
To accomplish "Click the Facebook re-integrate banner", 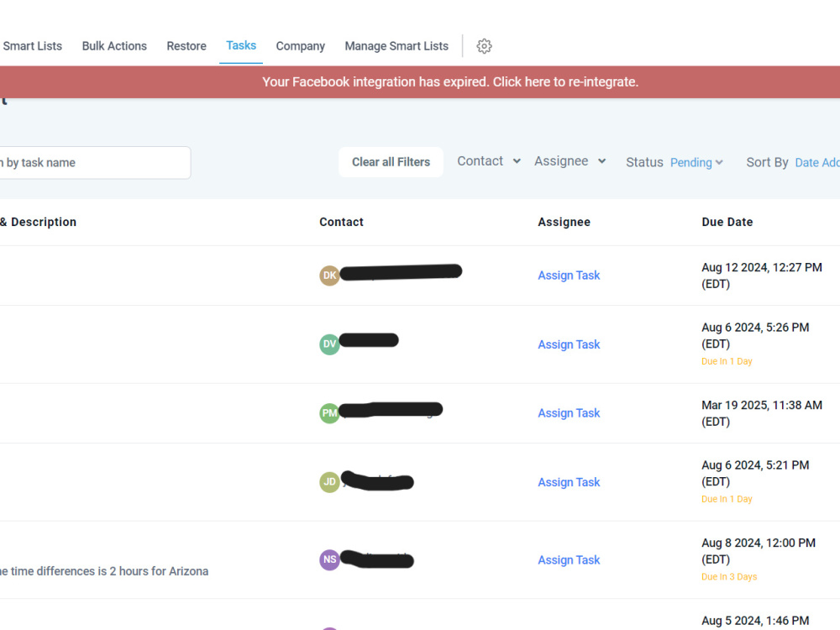I will [x=420, y=82].
